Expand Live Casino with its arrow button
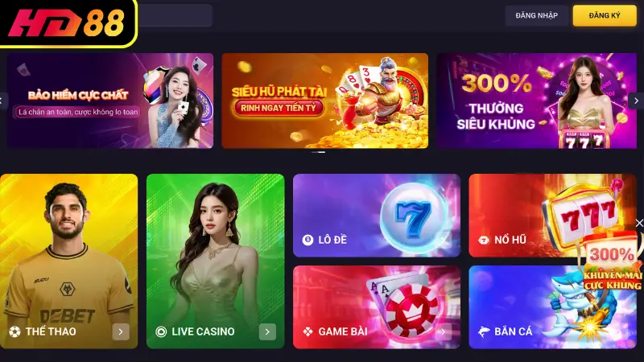Viewport: 644px width, 362px height. (267, 331)
